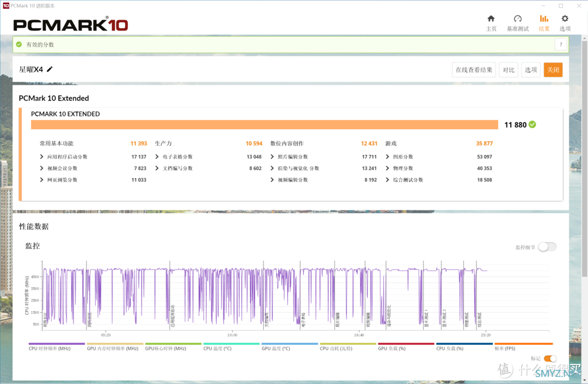The height and width of the screenshot is (384, 588).
Task: Select 帧率 (FPS) orange legend
Action: pos(524,347)
